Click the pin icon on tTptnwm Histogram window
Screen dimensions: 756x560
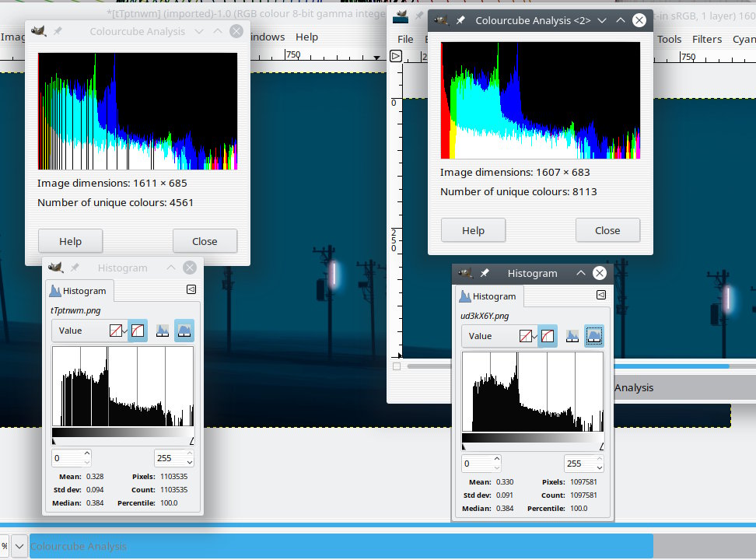pyautogui.click(x=75, y=268)
